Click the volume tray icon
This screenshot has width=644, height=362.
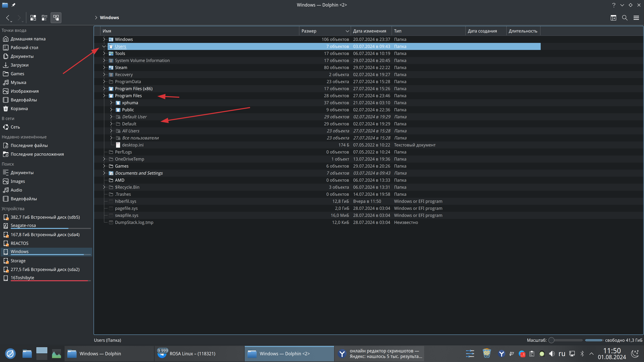(x=552, y=354)
